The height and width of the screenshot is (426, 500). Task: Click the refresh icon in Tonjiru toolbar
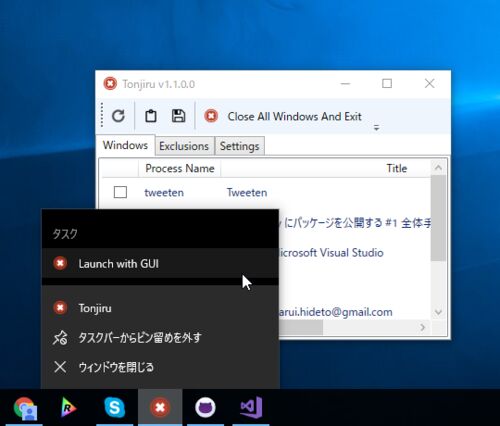[118, 116]
